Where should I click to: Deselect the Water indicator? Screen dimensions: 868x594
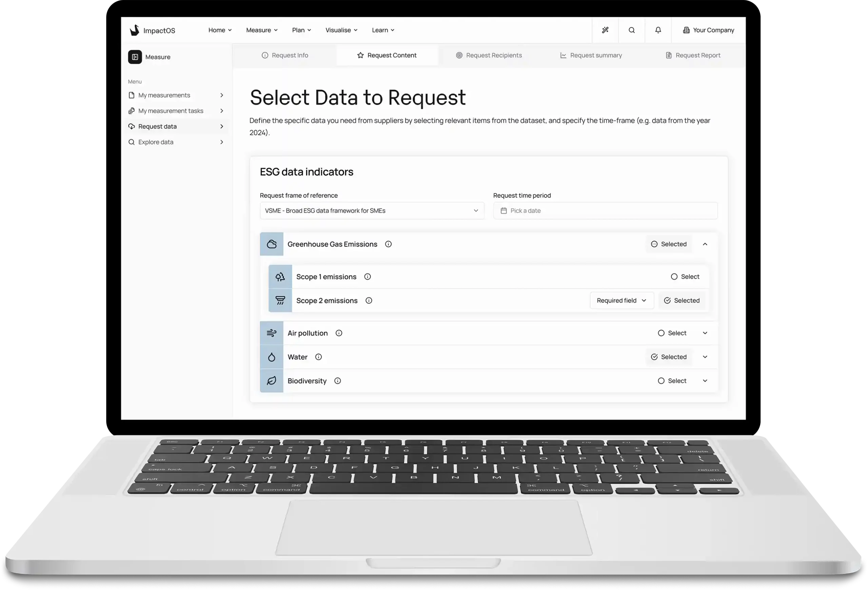pos(669,357)
